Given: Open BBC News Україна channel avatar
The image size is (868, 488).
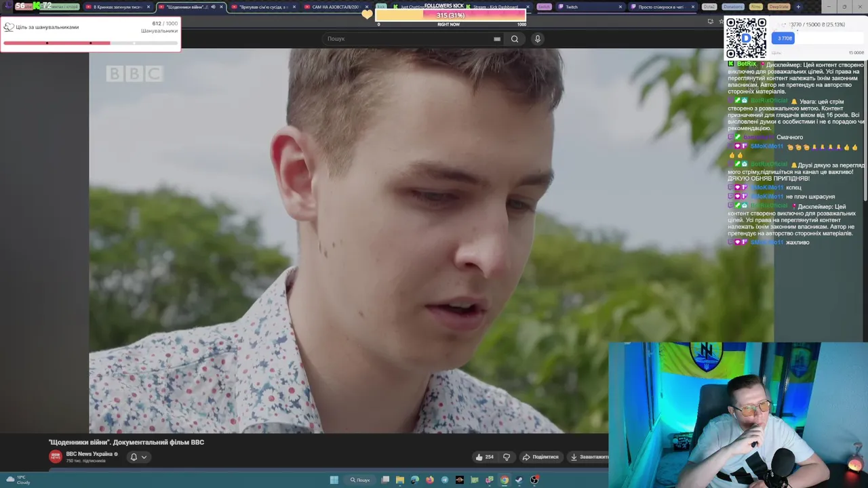Looking at the screenshot, I should click(x=56, y=457).
